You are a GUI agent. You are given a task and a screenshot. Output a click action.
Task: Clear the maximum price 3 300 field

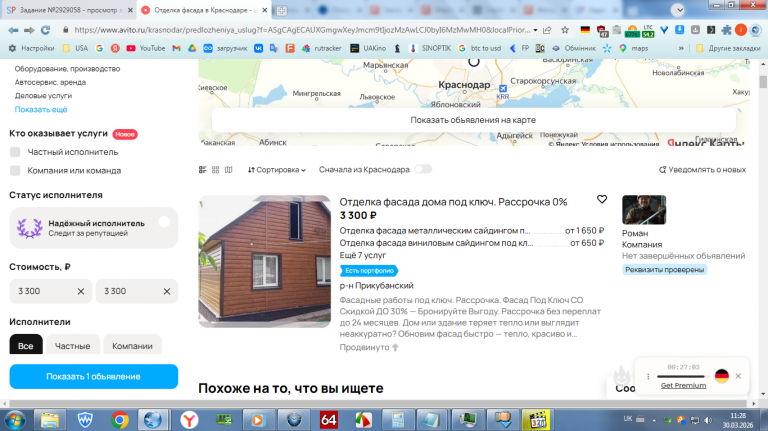pyautogui.click(x=167, y=291)
